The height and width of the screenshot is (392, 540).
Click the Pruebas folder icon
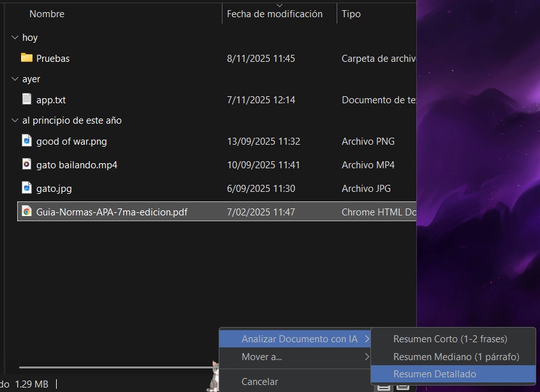[x=26, y=58]
